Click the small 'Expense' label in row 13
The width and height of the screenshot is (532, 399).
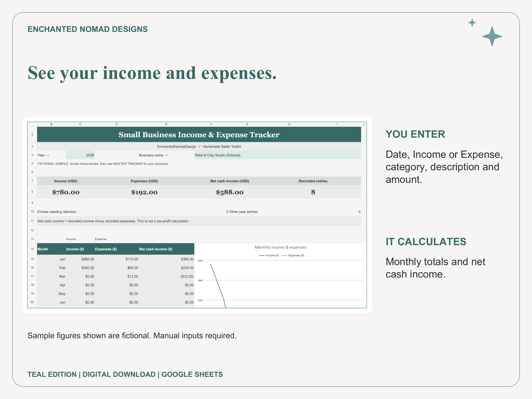101,239
